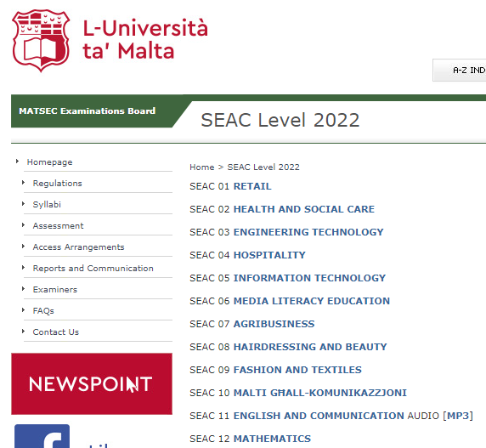Open the Homepage sidebar menu item
486x448 pixels.
(x=49, y=162)
